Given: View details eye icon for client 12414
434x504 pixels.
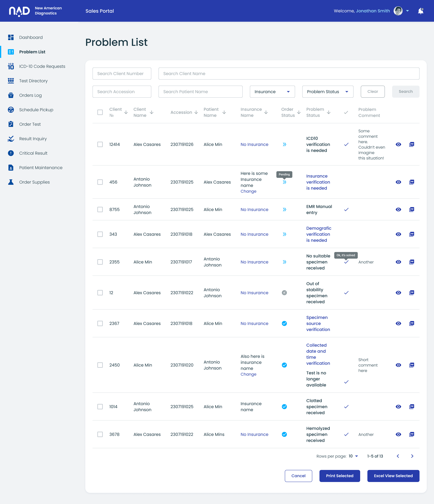Looking at the screenshot, I should tap(398, 144).
